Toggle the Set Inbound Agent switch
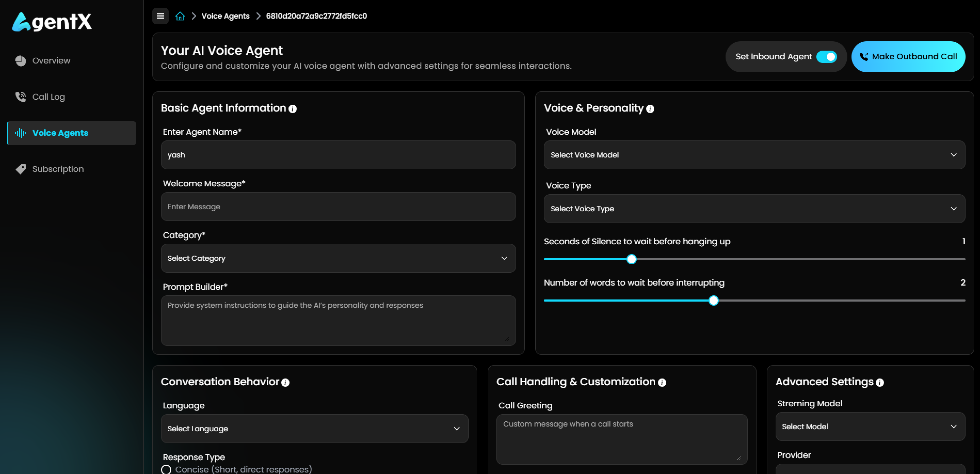This screenshot has width=980, height=474. pos(826,57)
